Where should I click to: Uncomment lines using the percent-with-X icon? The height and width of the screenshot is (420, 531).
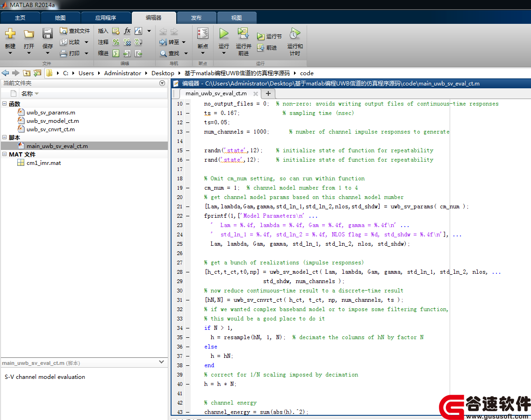[x=127, y=43]
